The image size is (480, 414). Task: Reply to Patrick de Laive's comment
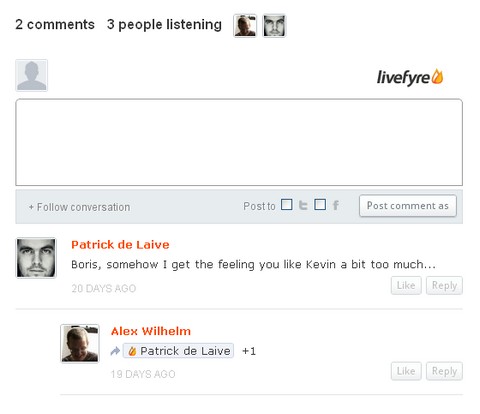pyautogui.click(x=444, y=286)
